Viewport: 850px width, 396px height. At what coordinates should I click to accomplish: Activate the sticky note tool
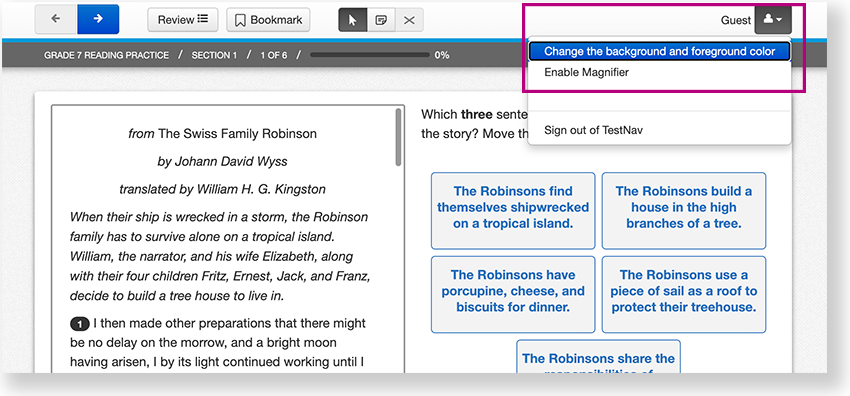click(381, 20)
